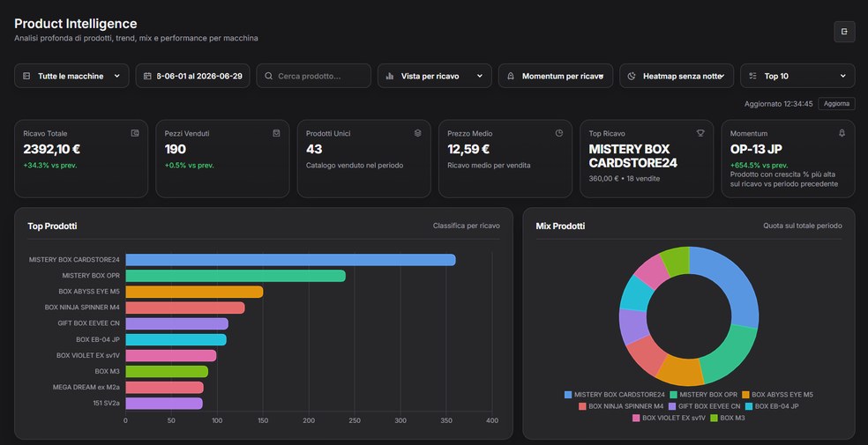The width and height of the screenshot is (868, 445).
Task: Click the orange donut chart segment
Action: point(680,369)
